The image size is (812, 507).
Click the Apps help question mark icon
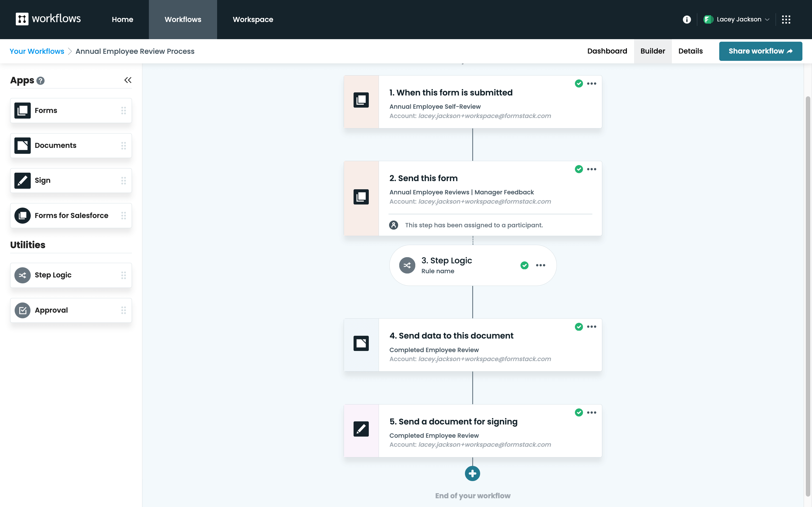click(x=41, y=81)
